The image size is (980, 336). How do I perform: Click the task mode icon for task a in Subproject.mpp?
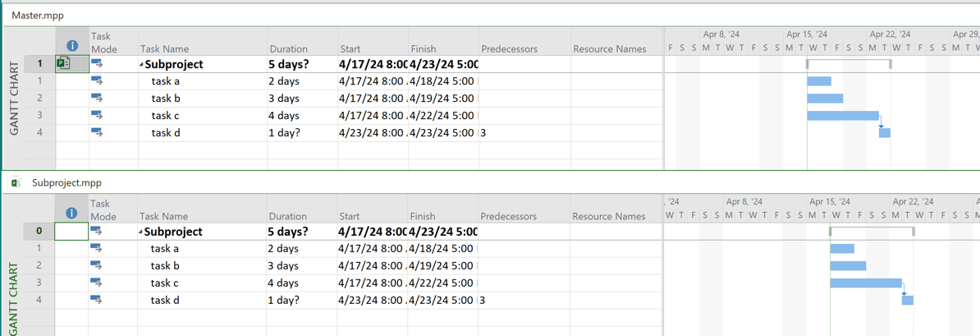tap(97, 248)
